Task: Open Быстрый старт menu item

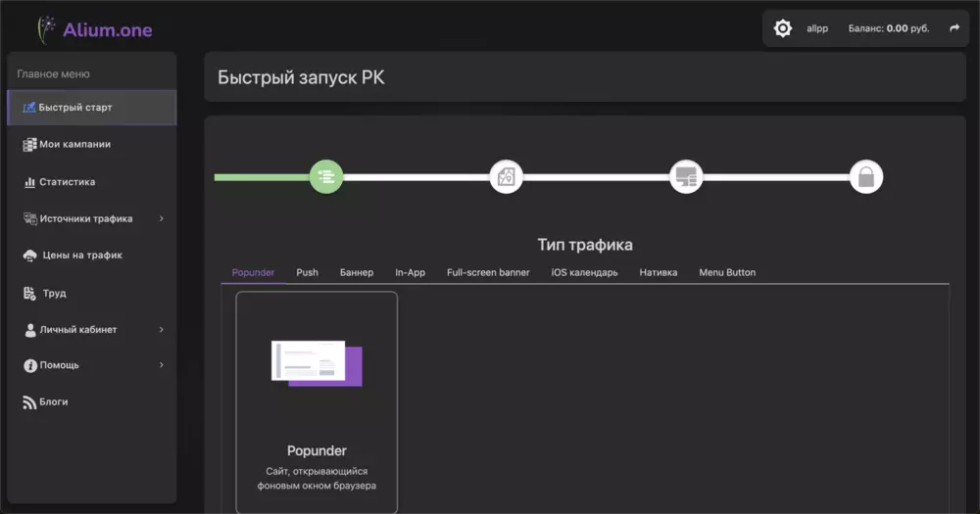Action: (x=92, y=108)
